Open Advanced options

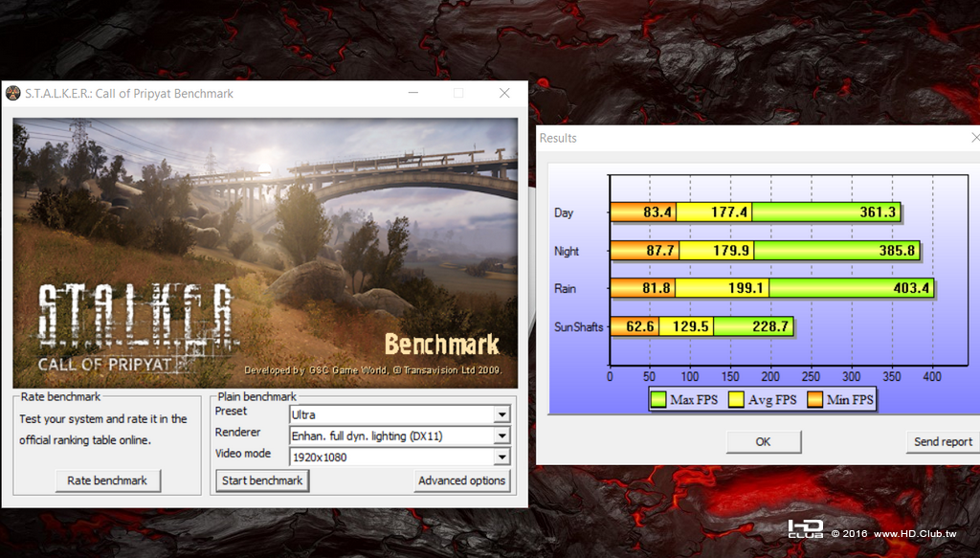pyautogui.click(x=462, y=480)
